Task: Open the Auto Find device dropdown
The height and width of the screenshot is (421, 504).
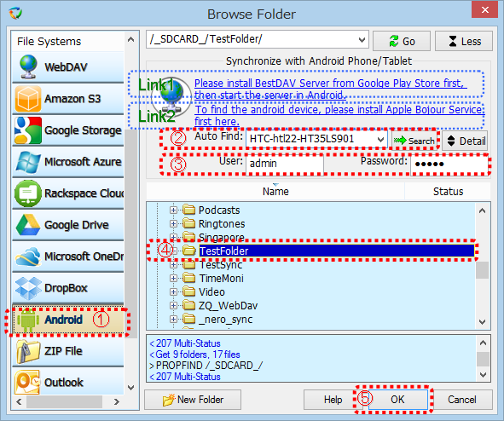Action: pyautogui.click(x=380, y=140)
